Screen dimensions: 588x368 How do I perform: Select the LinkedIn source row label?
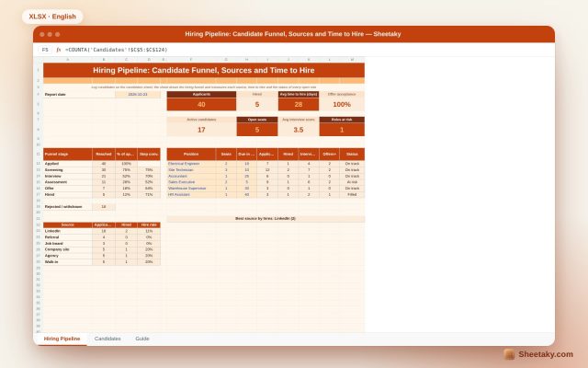pos(68,231)
